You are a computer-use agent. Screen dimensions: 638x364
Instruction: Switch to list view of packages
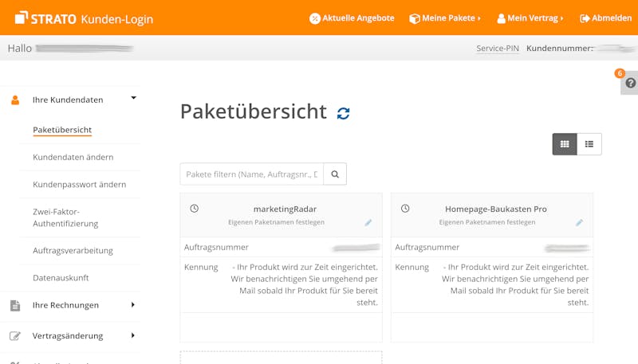[x=589, y=144]
